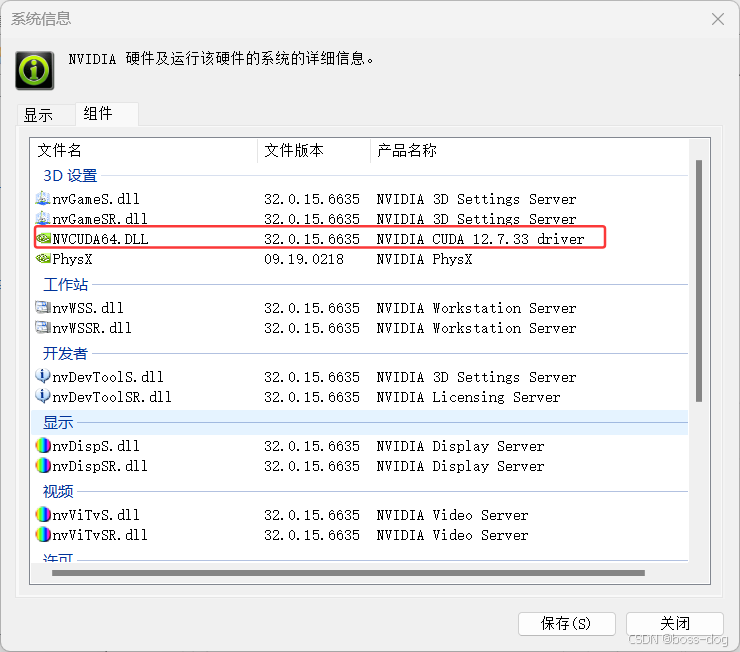Click the 保存(S) button

click(566, 624)
